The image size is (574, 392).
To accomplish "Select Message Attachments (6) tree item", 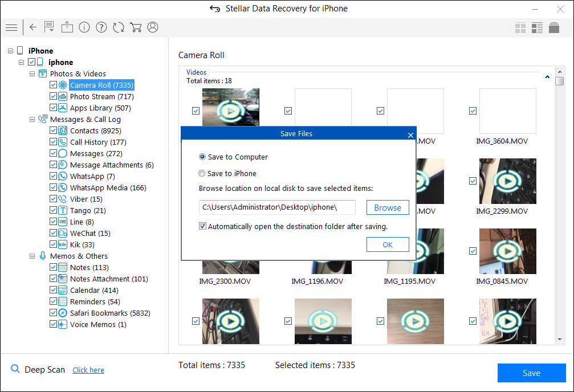I will coord(112,165).
